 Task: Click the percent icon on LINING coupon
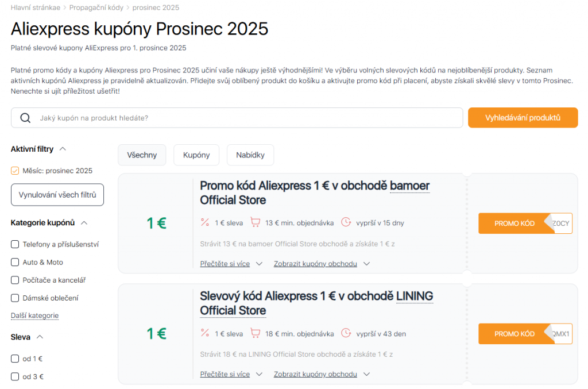click(205, 333)
